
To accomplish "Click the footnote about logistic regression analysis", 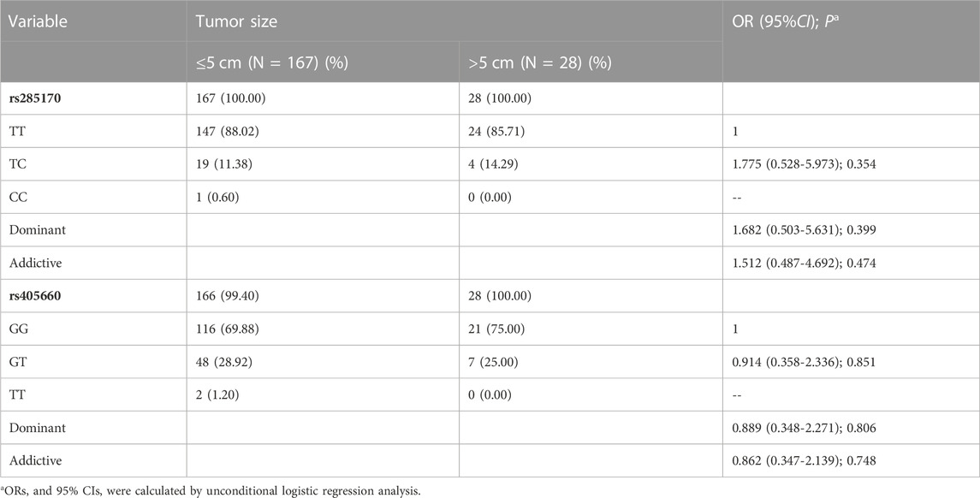I will [211, 491].
